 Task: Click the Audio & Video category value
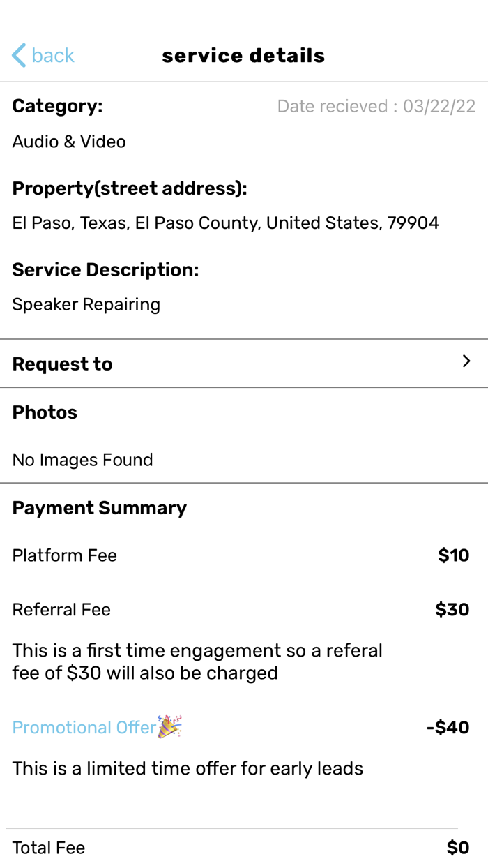pyautogui.click(x=69, y=142)
